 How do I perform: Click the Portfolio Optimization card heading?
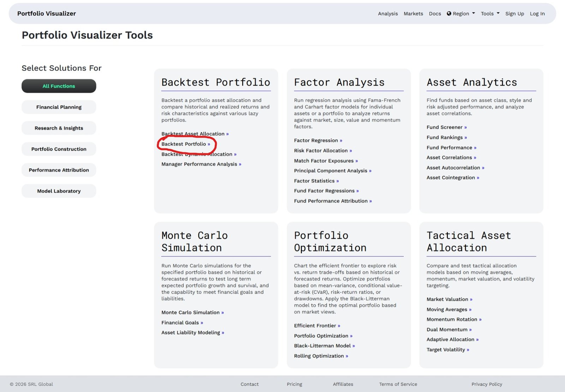pos(330,242)
